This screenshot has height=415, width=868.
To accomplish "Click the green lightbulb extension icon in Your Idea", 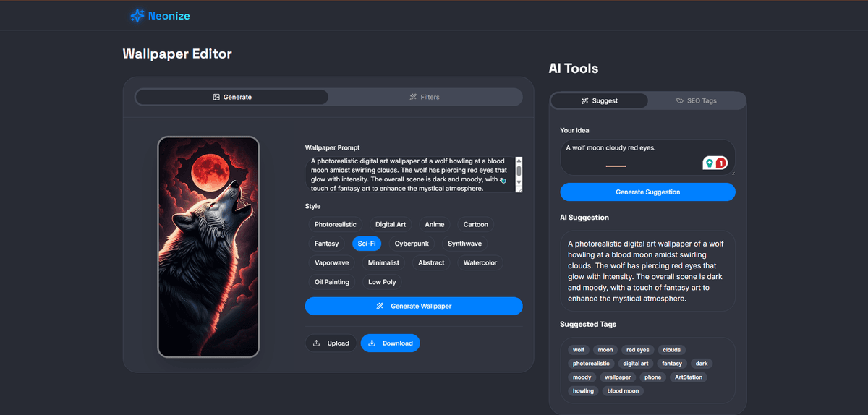I will 710,163.
